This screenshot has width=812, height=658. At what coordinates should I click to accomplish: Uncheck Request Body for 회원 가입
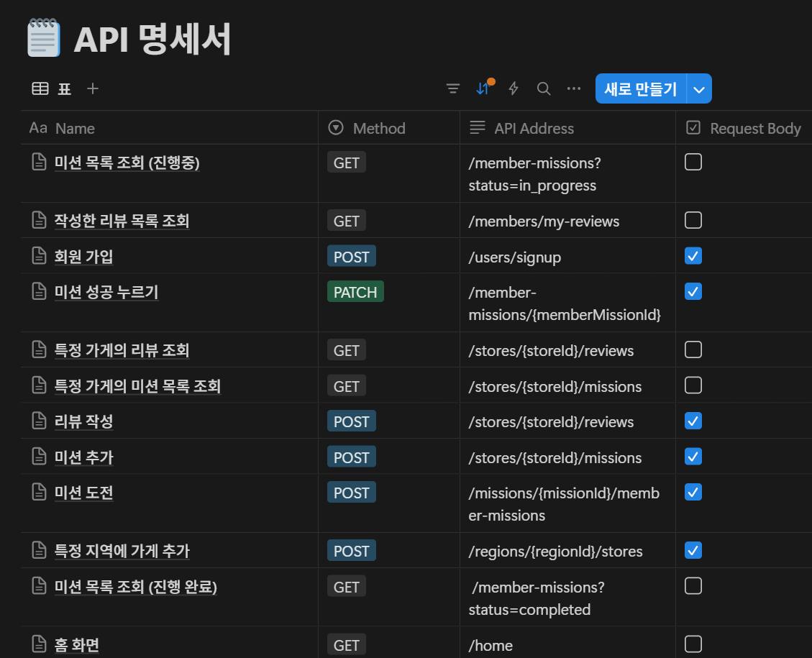tap(693, 255)
